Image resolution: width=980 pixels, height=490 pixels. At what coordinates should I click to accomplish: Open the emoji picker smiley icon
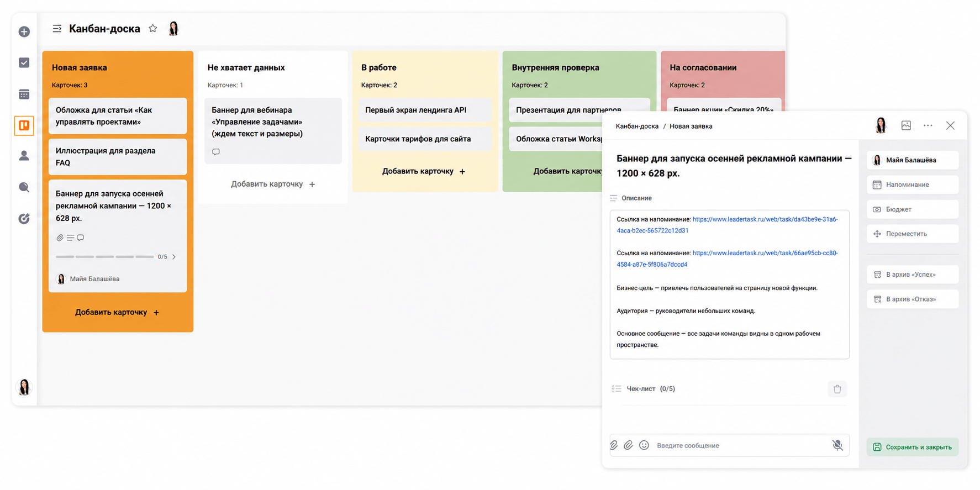coord(644,445)
